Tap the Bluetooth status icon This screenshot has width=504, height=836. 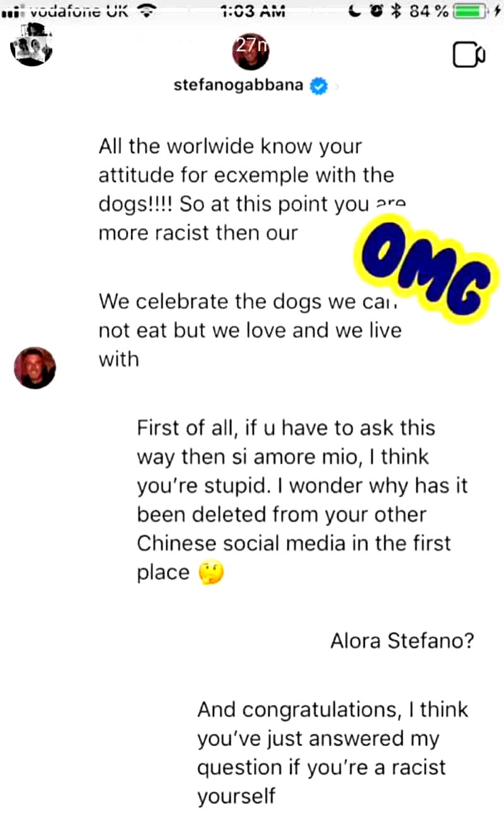[x=396, y=11]
